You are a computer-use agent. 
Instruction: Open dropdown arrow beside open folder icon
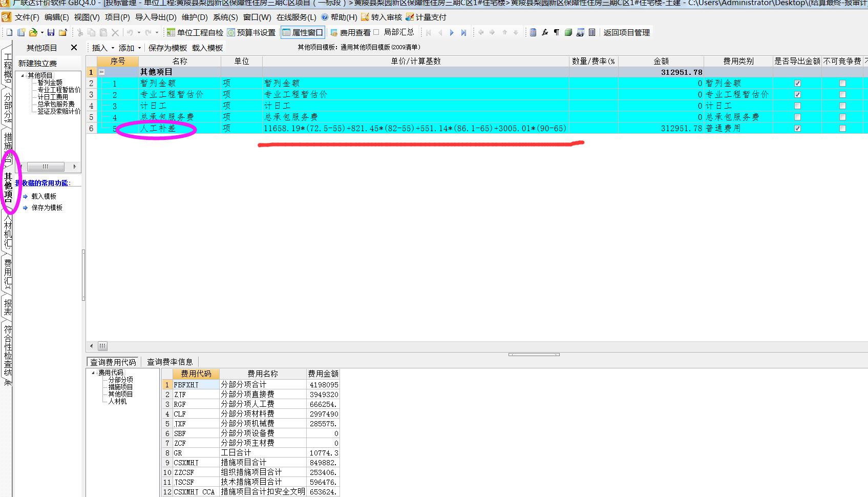tap(41, 32)
